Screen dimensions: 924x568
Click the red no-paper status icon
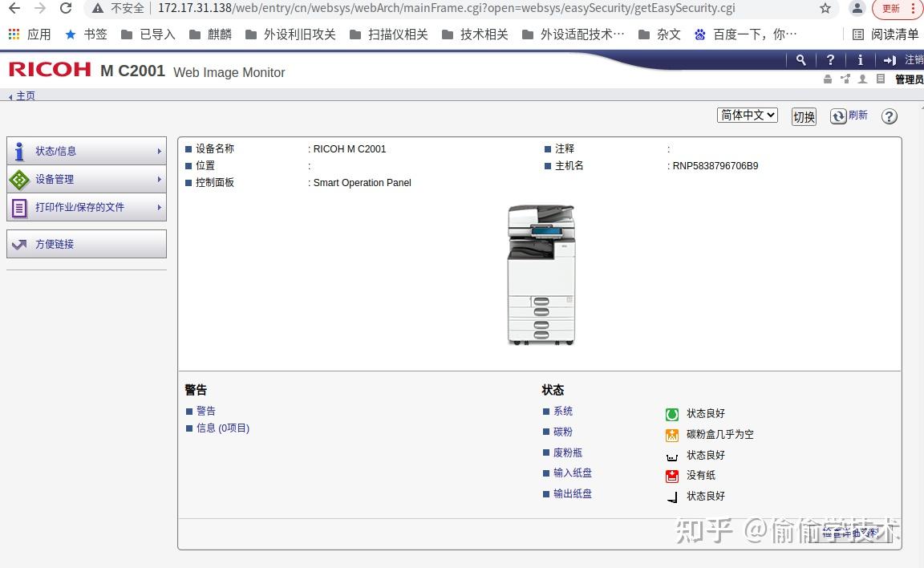(672, 476)
